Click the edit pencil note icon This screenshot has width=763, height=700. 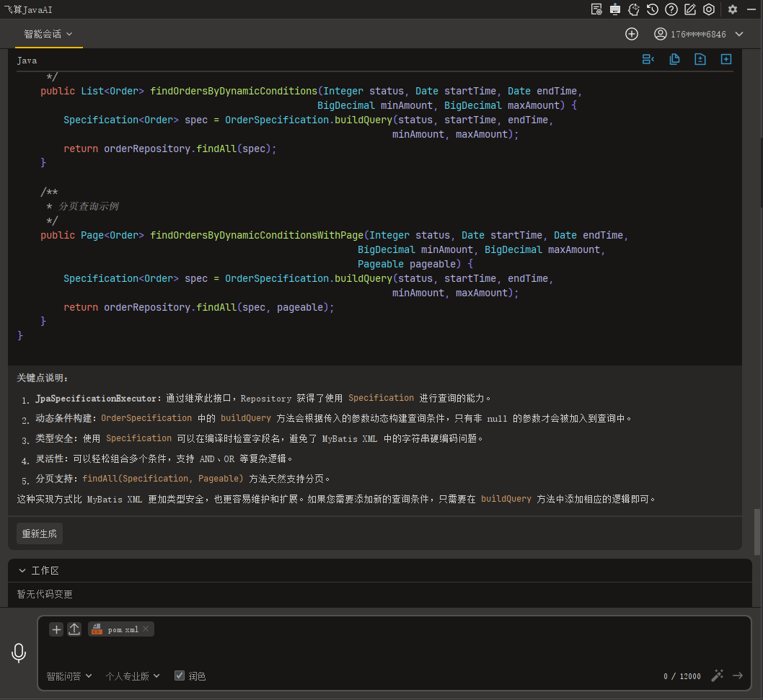click(690, 9)
